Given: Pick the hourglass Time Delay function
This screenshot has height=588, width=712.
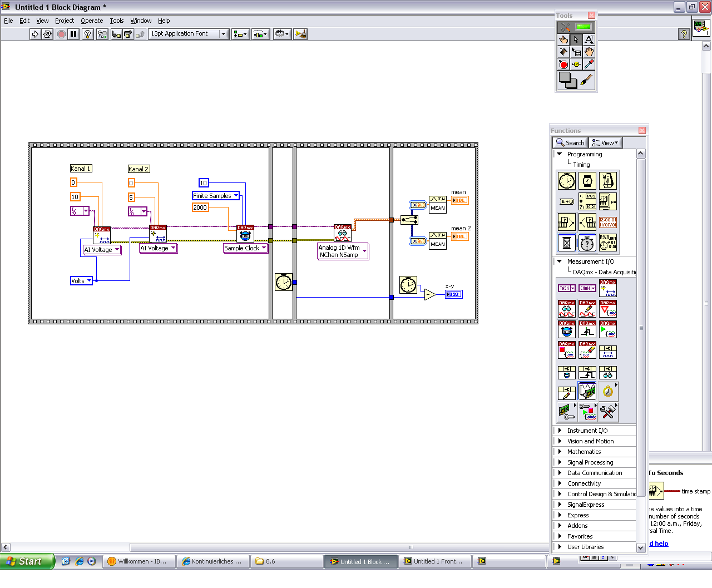Looking at the screenshot, I should tap(566, 243).
